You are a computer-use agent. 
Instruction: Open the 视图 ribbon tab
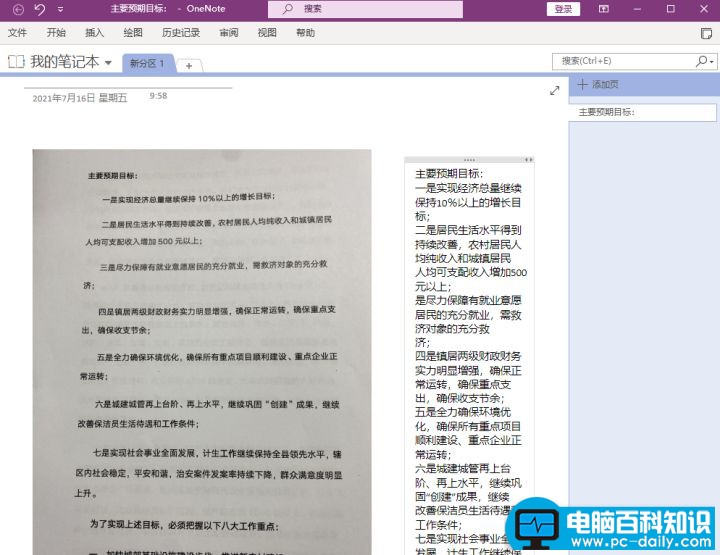pos(267,33)
